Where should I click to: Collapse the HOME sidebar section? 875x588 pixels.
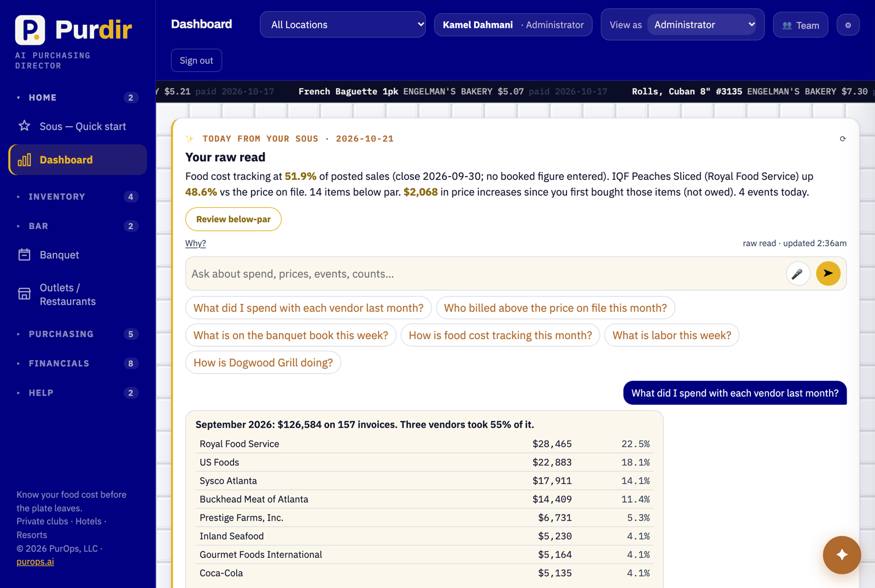tap(78, 97)
